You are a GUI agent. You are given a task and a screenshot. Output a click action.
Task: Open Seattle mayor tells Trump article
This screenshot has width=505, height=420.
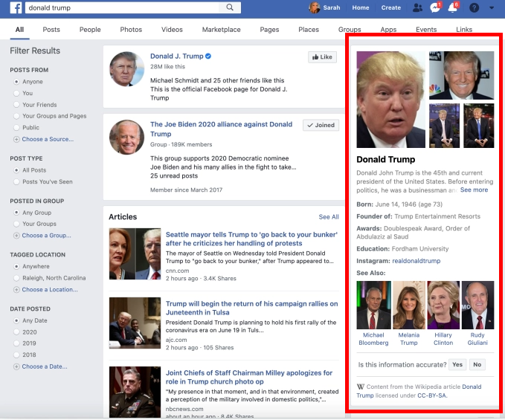point(251,239)
